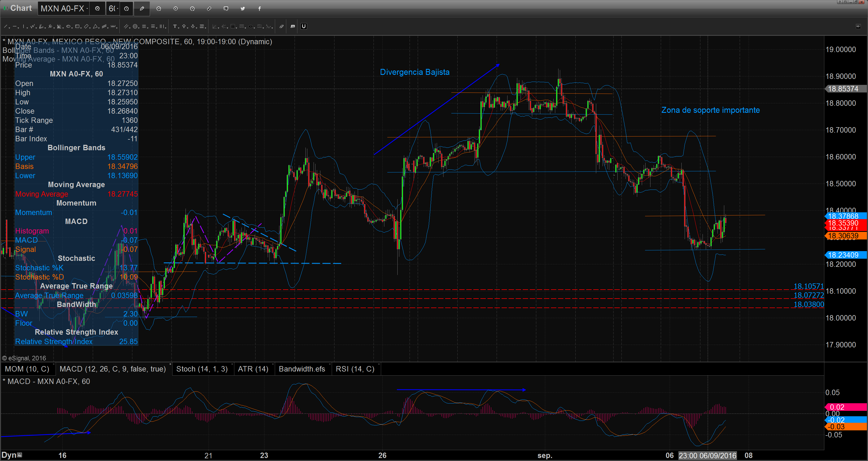The image size is (868, 461).
Task: Expand the Fibonacci retracement tool dropdown
Action: (148, 28)
